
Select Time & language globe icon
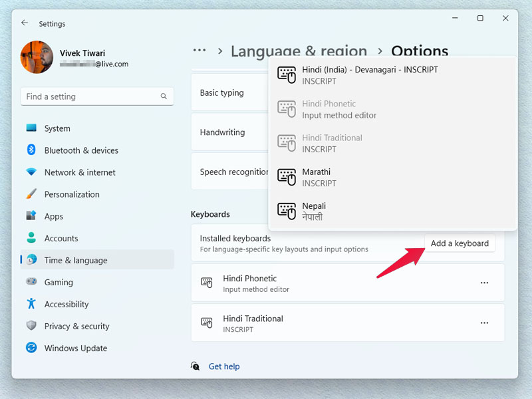point(31,259)
